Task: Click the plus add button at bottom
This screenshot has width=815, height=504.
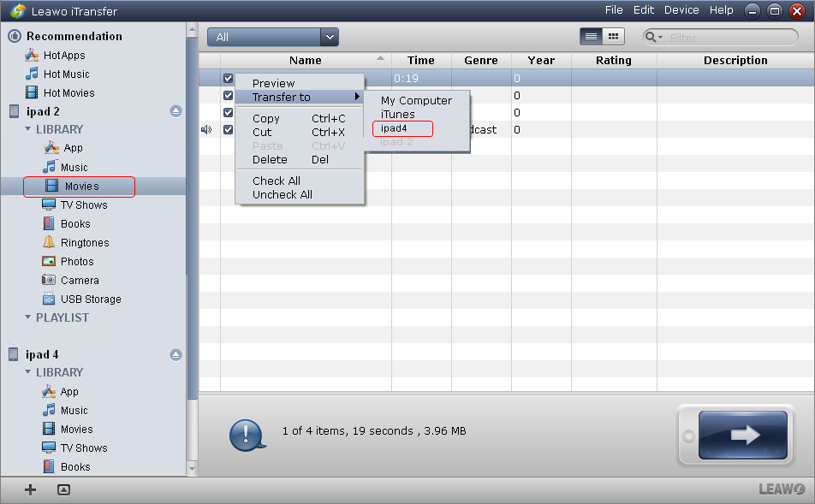Action: pyautogui.click(x=30, y=489)
